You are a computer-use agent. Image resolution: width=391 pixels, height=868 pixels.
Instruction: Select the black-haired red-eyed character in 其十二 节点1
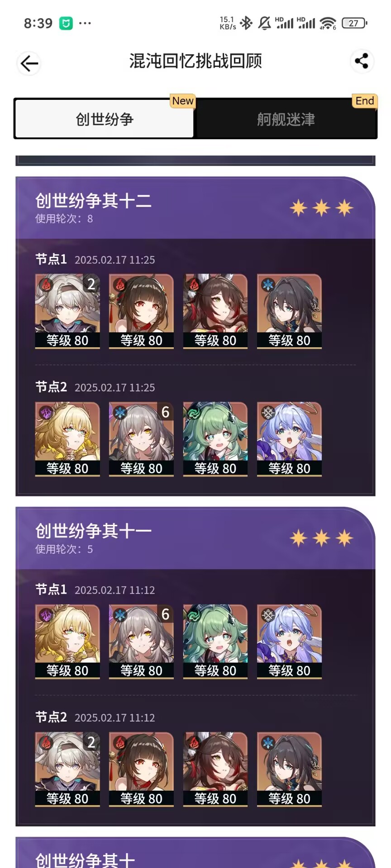coord(141,311)
